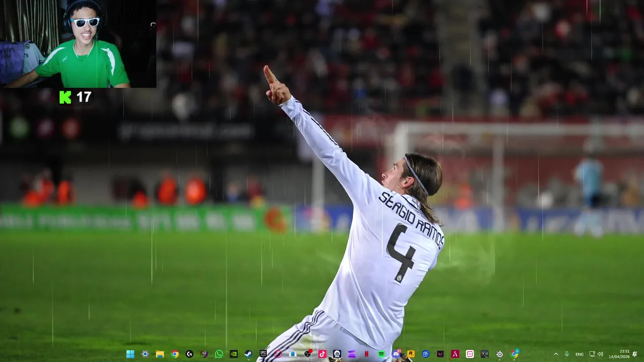Image resolution: width=644 pixels, height=362 pixels.
Task: Click the green Kick viewer count 17
Action: 75,97
